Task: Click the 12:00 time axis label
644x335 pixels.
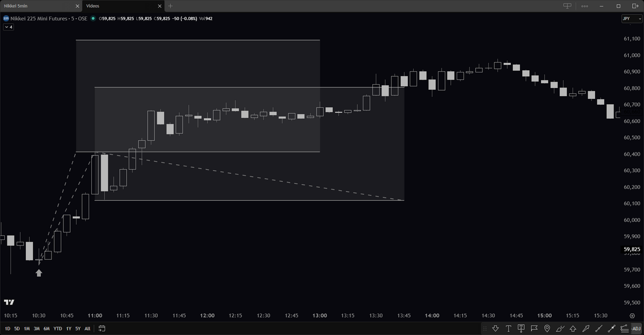Action: (x=207, y=316)
